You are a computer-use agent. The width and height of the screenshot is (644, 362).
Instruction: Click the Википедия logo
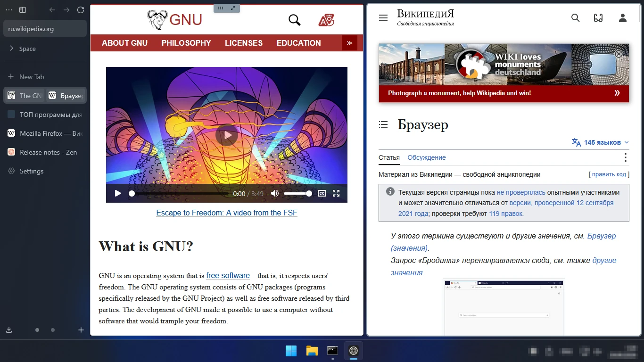[x=426, y=17]
